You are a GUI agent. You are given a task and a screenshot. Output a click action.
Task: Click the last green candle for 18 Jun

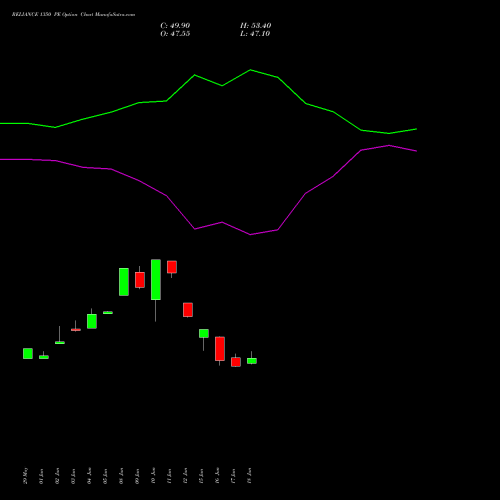252,361
